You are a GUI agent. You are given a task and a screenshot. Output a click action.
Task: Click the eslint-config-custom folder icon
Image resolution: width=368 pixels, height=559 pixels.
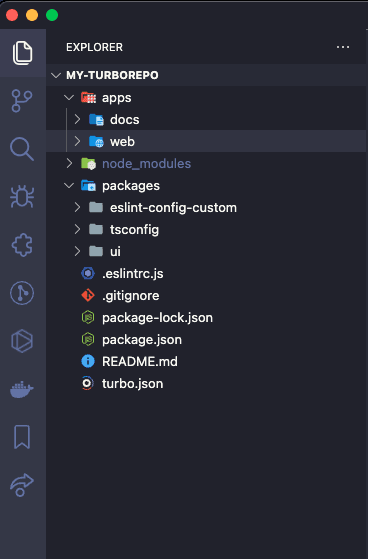click(x=96, y=207)
